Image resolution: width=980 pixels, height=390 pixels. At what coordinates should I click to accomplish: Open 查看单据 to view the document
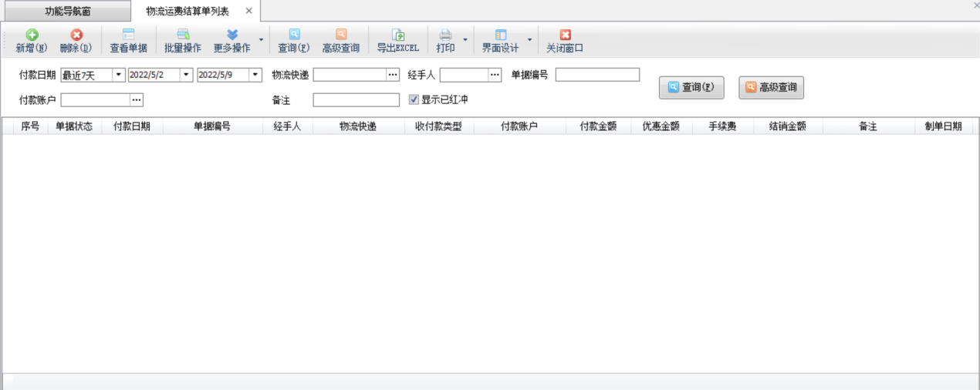pos(128,35)
